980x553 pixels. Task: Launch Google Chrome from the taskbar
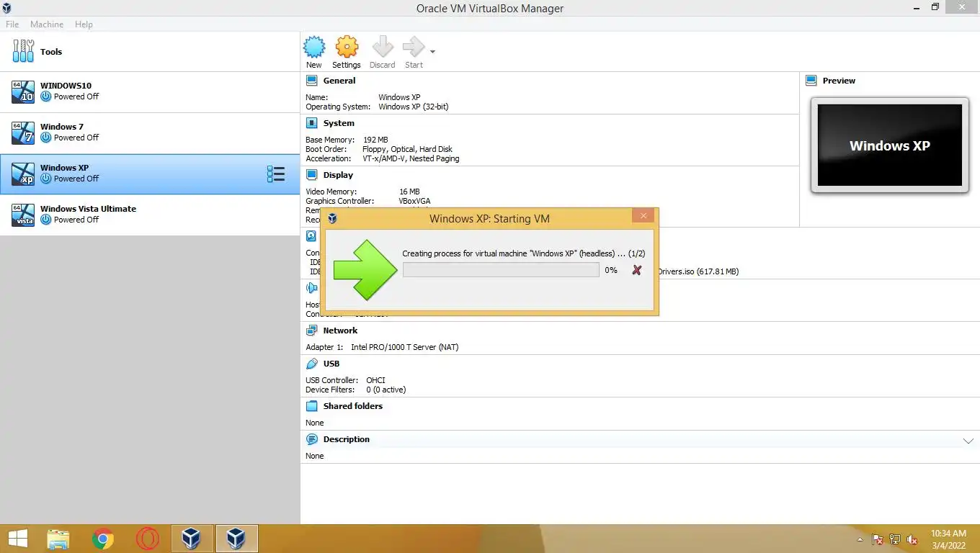[103, 539]
